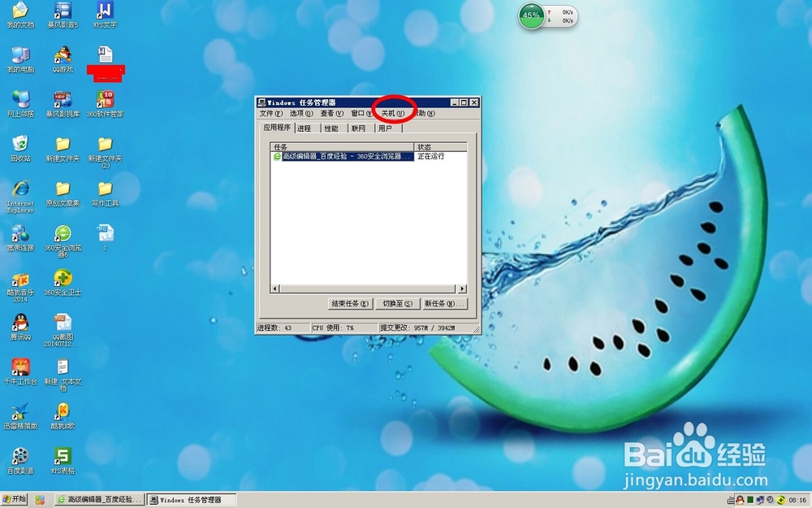Click the 状态 column header
The image size is (812, 508).
click(x=441, y=147)
